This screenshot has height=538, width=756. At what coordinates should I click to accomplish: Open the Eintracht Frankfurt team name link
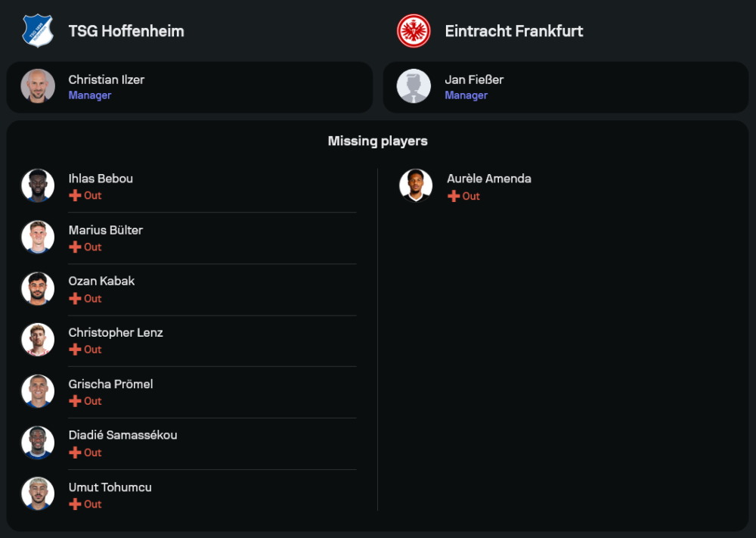point(514,31)
